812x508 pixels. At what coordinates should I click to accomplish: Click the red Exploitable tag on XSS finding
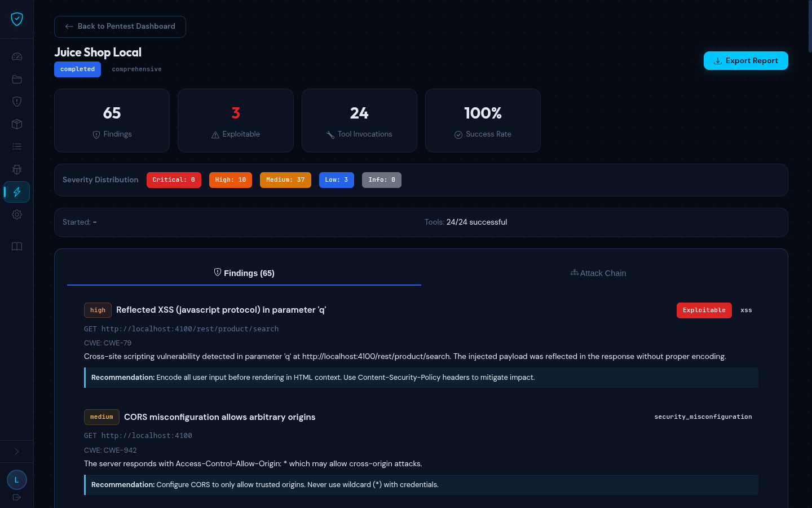tap(704, 310)
